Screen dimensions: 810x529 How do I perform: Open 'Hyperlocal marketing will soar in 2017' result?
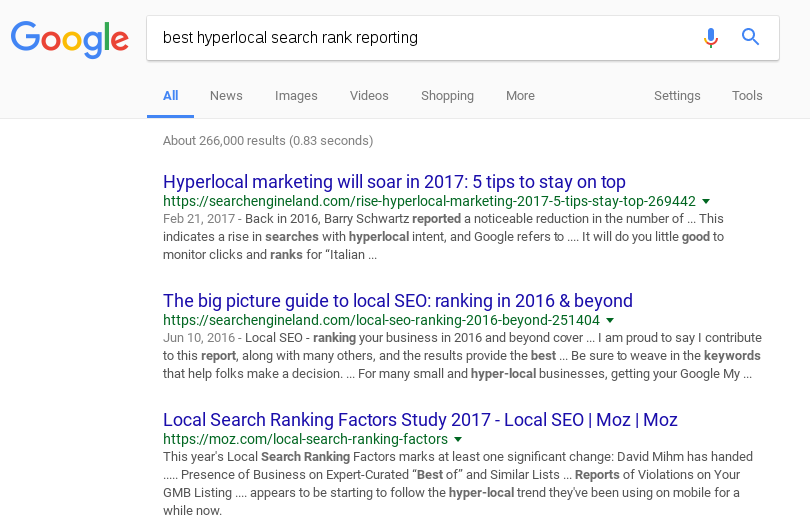394,182
